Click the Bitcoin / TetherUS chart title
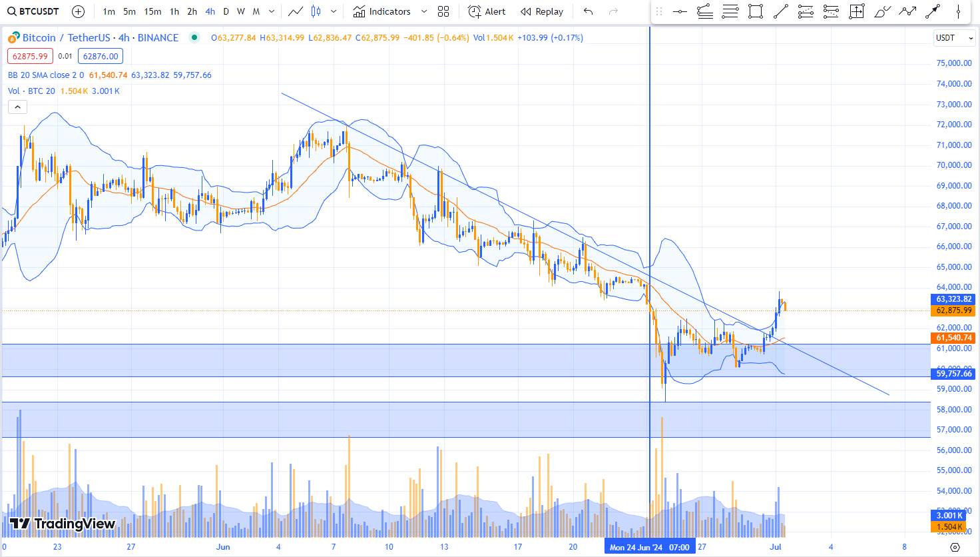Image resolution: width=980 pixels, height=557 pixels. (x=100, y=38)
